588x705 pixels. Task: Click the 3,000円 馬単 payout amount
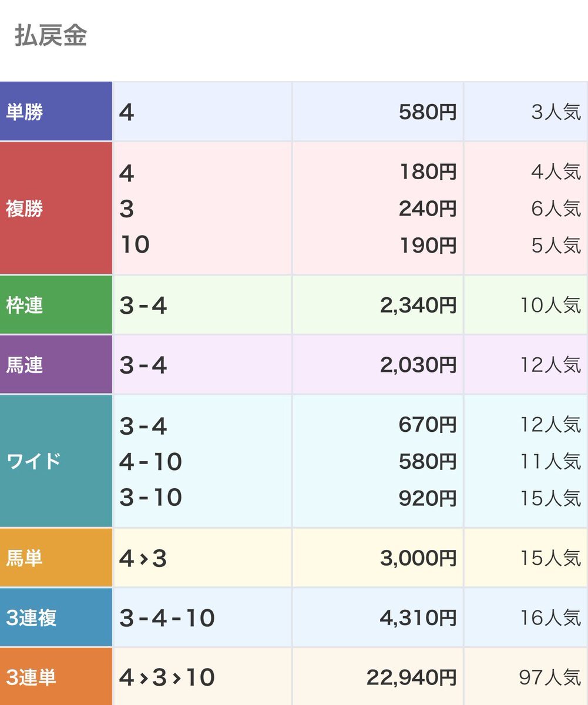(x=418, y=558)
